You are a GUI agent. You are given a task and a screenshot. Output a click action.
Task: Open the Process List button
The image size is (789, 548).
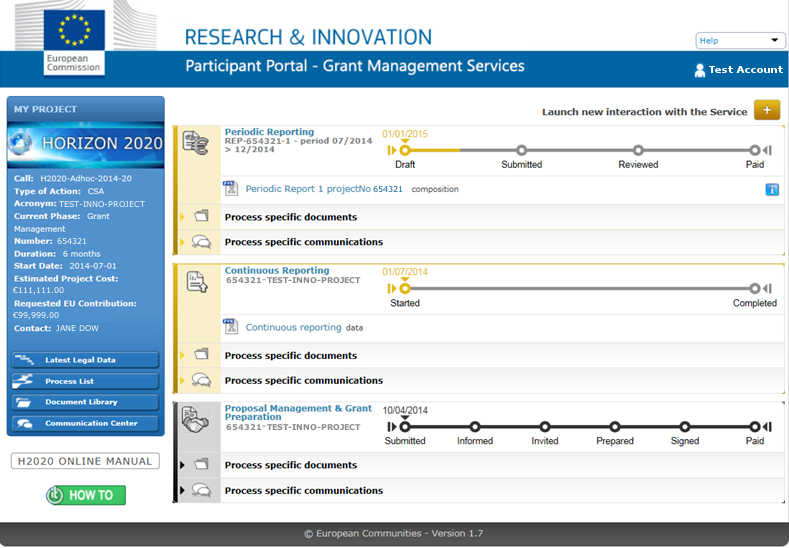click(x=85, y=381)
